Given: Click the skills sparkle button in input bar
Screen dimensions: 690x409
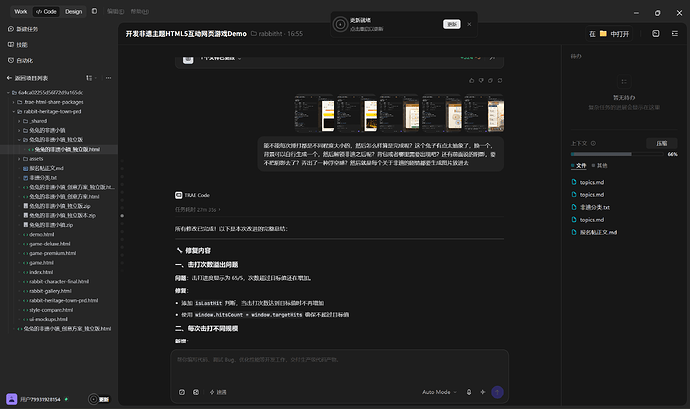Looking at the screenshot, I should pyautogui.click(x=217, y=392).
